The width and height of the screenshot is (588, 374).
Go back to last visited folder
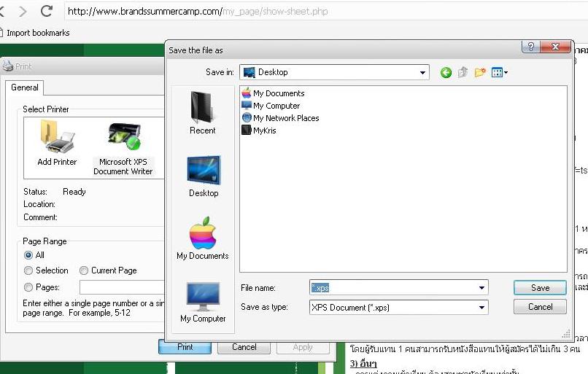446,72
